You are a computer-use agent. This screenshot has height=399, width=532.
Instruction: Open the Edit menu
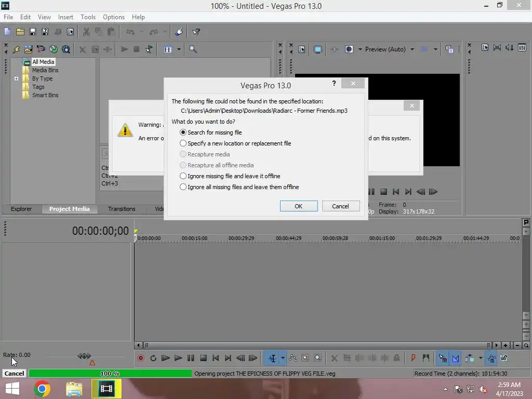pos(25,17)
